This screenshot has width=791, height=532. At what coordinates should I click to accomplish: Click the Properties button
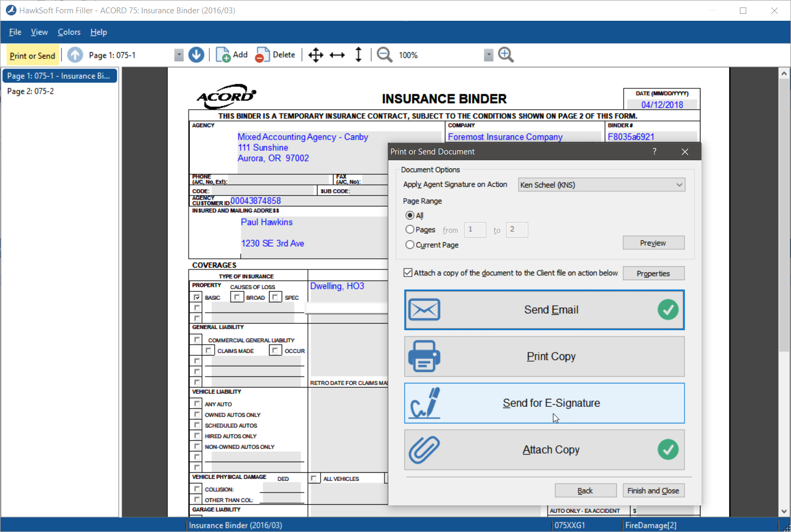pos(653,273)
